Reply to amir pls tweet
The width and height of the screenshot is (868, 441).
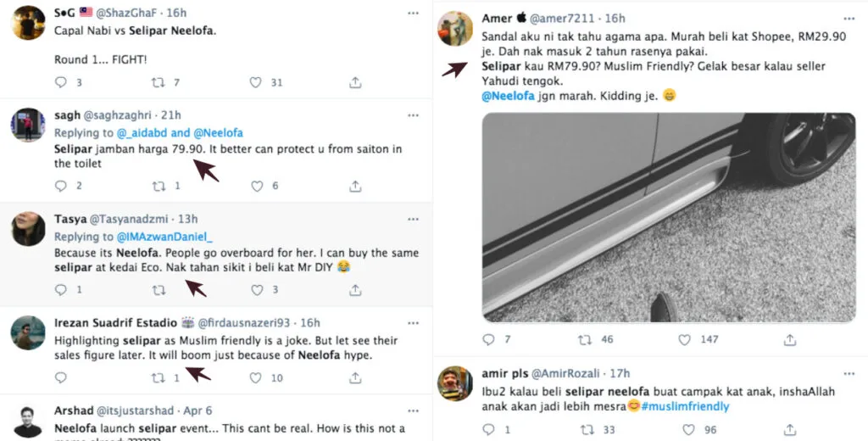pyautogui.click(x=487, y=430)
